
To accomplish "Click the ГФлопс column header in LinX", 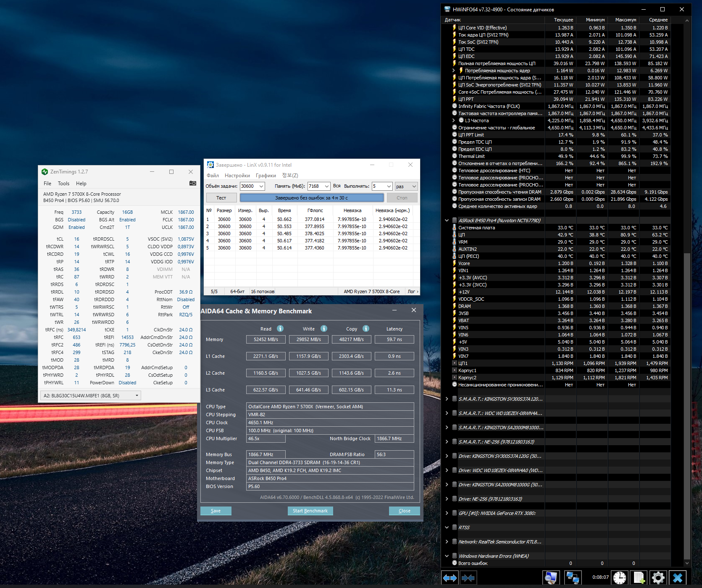I will click(315, 210).
